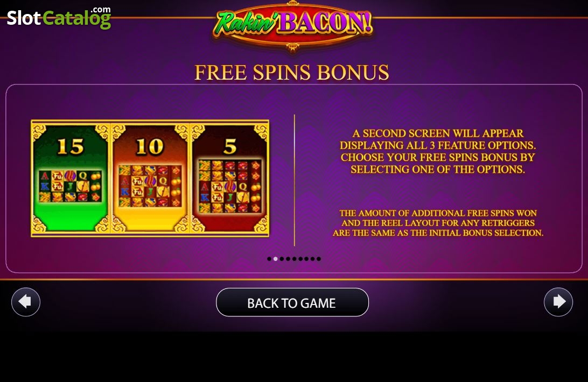Choose the eighth pagination dot
Viewport: 588px width, 382px height.
(x=312, y=259)
